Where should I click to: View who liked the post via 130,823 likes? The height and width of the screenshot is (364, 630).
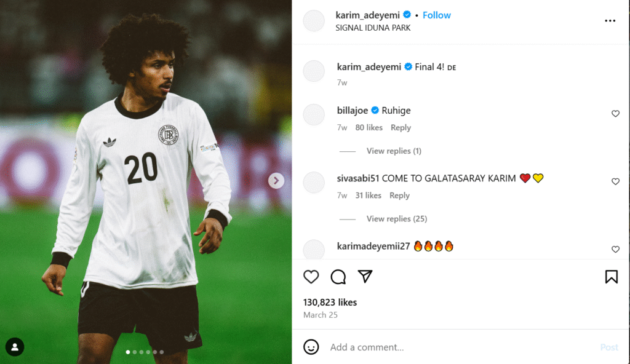pos(330,302)
